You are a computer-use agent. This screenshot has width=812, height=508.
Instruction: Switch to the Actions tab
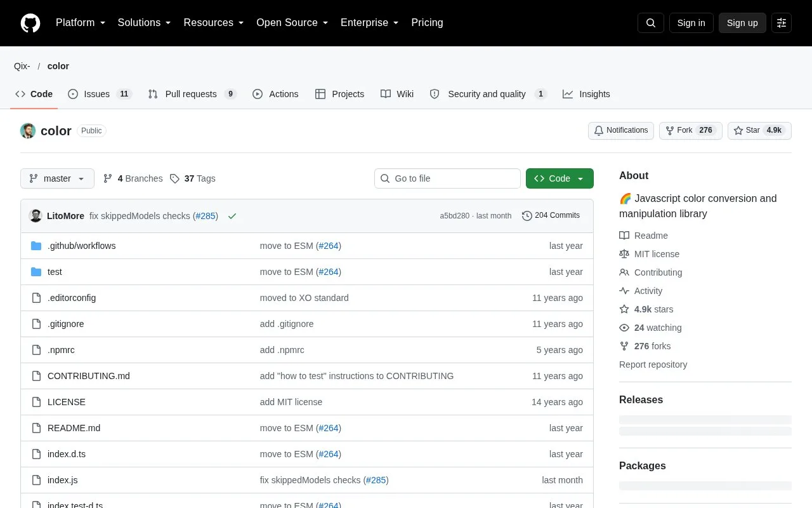[275, 94]
